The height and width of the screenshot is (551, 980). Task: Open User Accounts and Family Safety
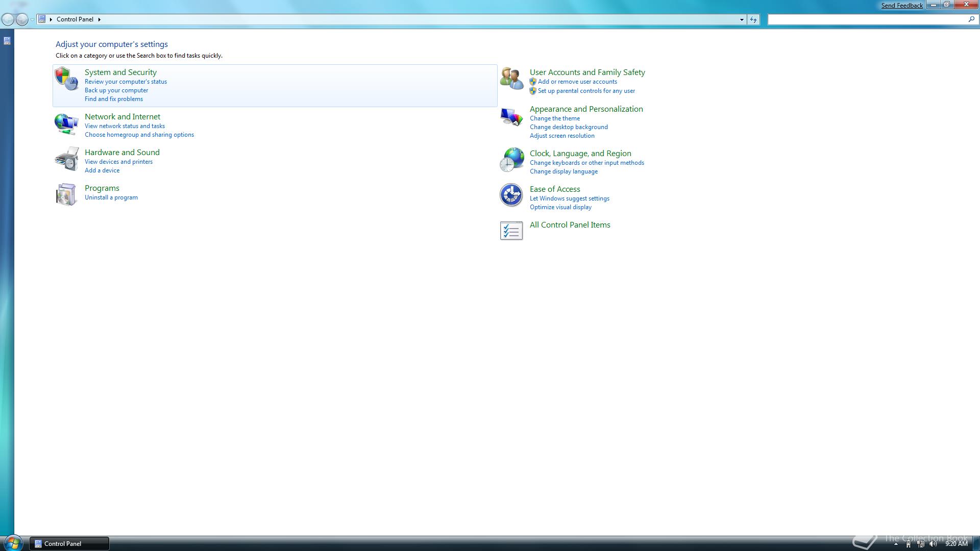[x=587, y=72]
